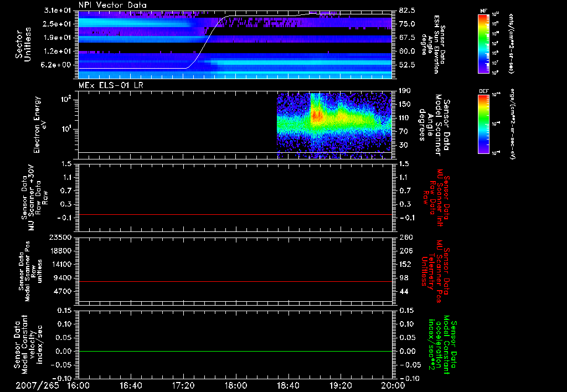The image size is (567, 392).
Task: Select the 19:20 time axis label
Action: (x=340, y=385)
